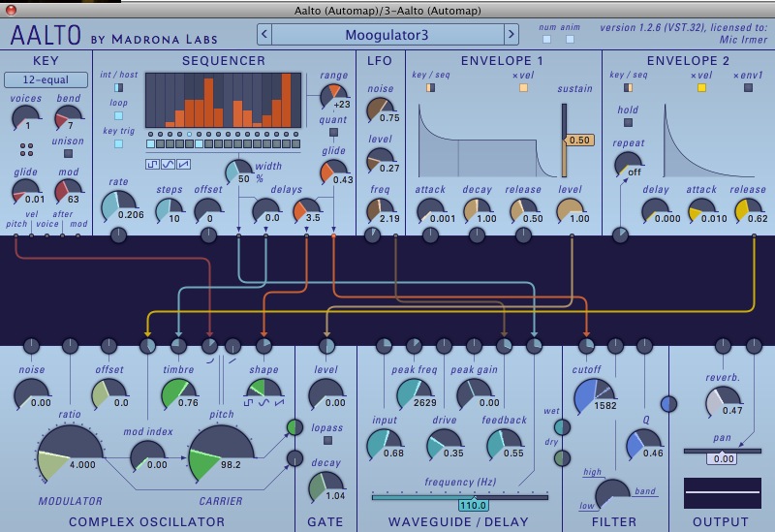Toggle the sequencer key trig checkbox
775x532 pixels.
[118, 143]
